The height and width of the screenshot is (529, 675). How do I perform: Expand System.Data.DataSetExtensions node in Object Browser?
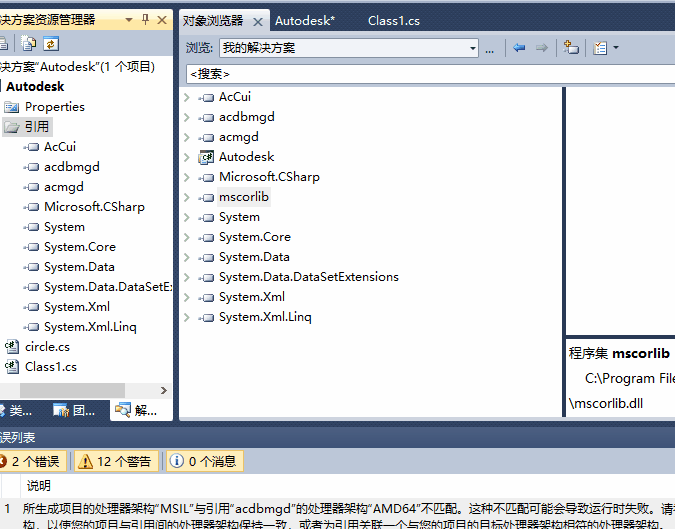tap(187, 277)
